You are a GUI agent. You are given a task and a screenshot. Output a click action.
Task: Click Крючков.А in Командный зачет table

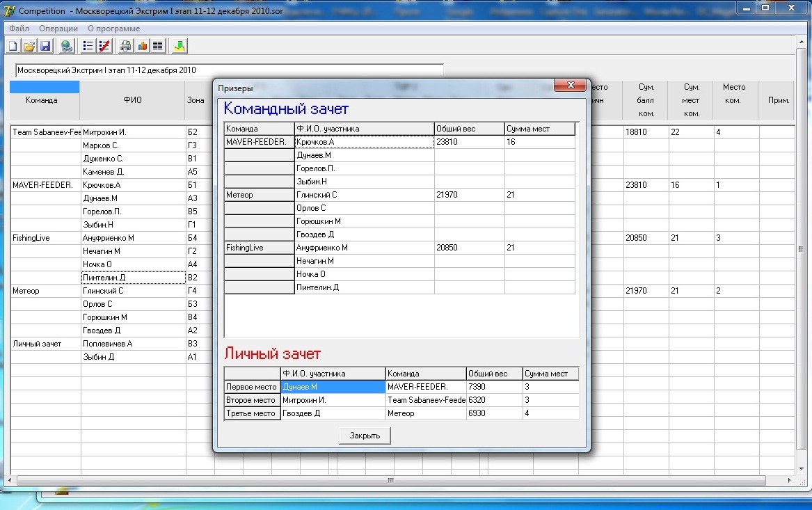tap(364, 142)
